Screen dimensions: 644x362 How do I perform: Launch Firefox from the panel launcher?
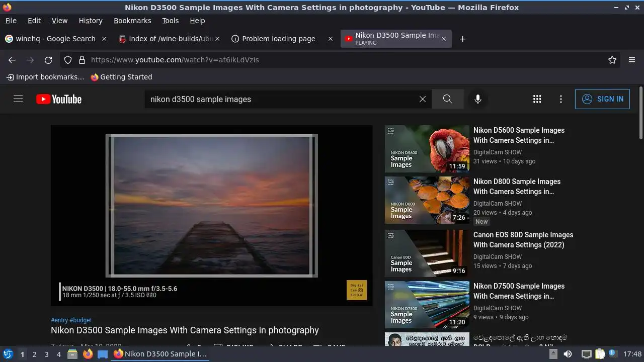pos(88,354)
